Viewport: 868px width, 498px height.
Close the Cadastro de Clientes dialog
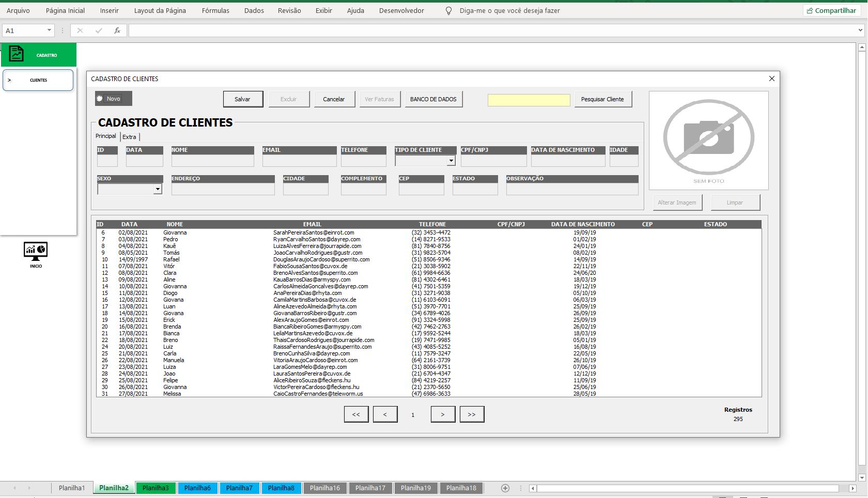(x=772, y=79)
